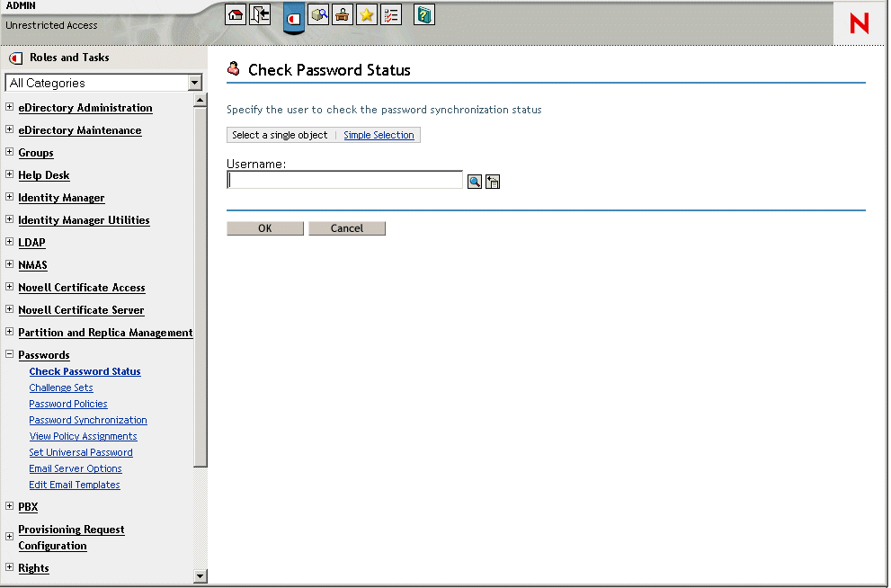
Task: Open Favorites star icon
Action: click(367, 14)
